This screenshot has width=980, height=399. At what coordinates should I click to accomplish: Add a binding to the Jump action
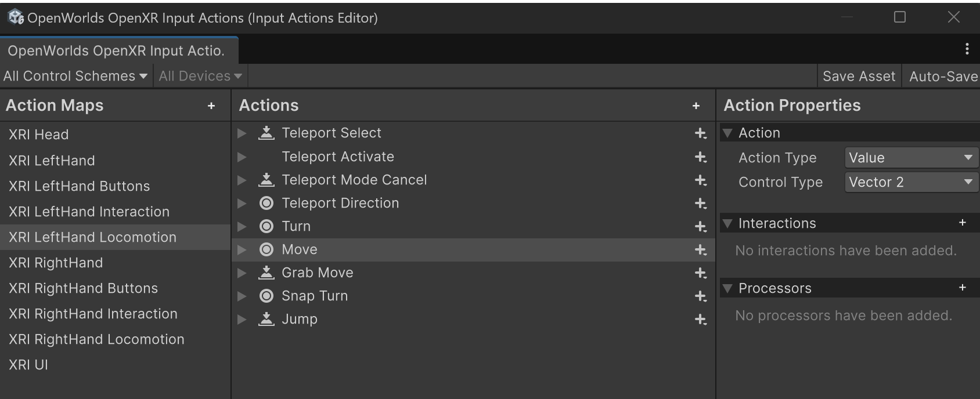(701, 320)
